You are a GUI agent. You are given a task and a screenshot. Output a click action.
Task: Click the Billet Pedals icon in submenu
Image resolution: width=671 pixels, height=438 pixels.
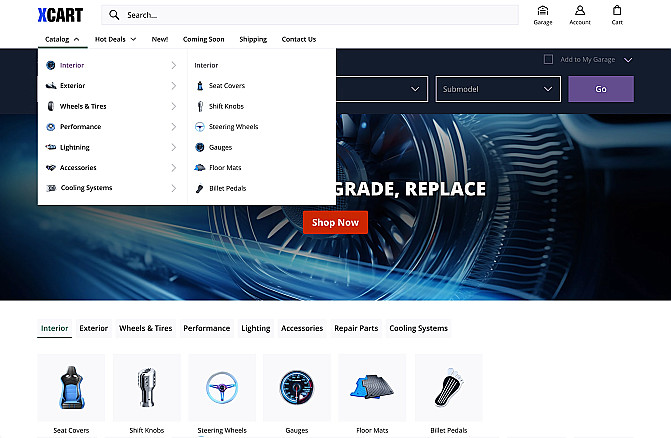tap(200, 188)
